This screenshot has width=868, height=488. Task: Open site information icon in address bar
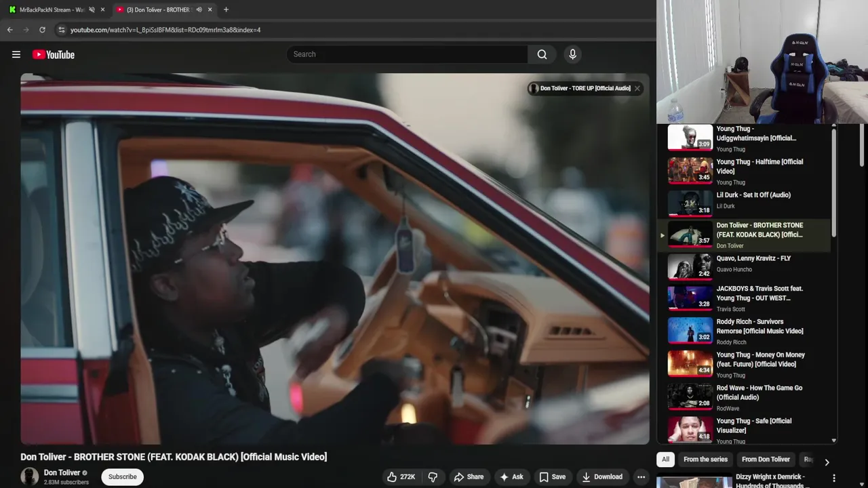click(x=61, y=30)
